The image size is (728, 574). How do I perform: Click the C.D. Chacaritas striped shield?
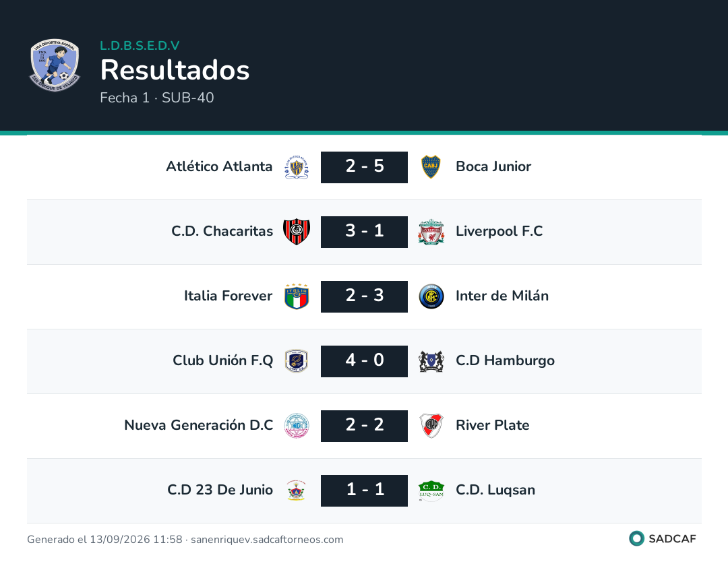297,232
